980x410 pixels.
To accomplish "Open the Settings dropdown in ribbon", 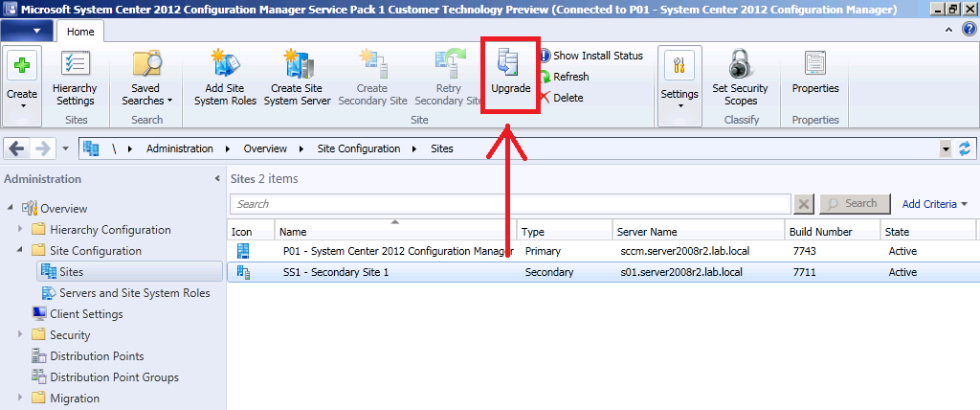I will tap(679, 86).
